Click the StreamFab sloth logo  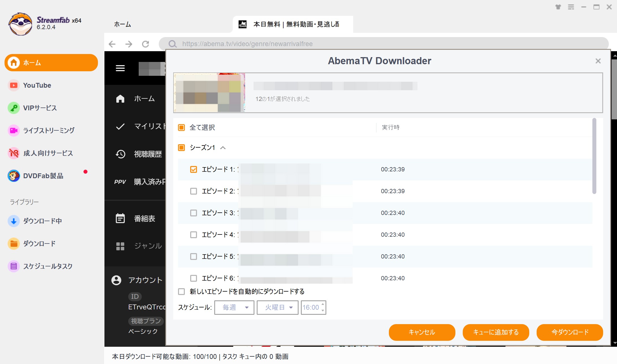pos(20,24)
